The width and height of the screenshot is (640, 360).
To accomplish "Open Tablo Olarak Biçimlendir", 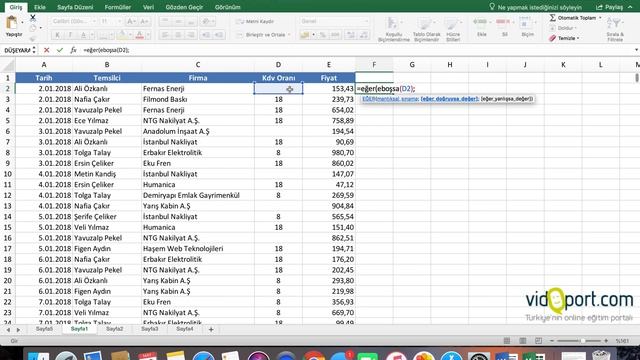I will (427, 29).
